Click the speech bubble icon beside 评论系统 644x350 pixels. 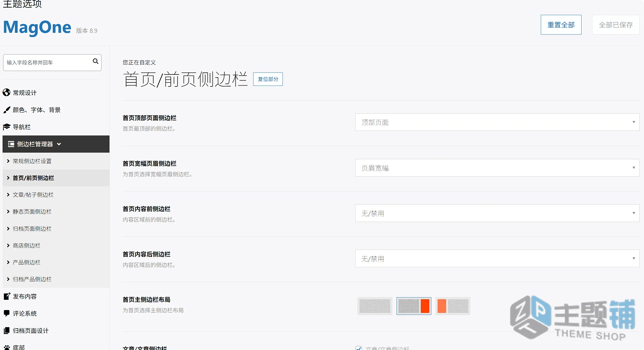(x=7, y=313)
